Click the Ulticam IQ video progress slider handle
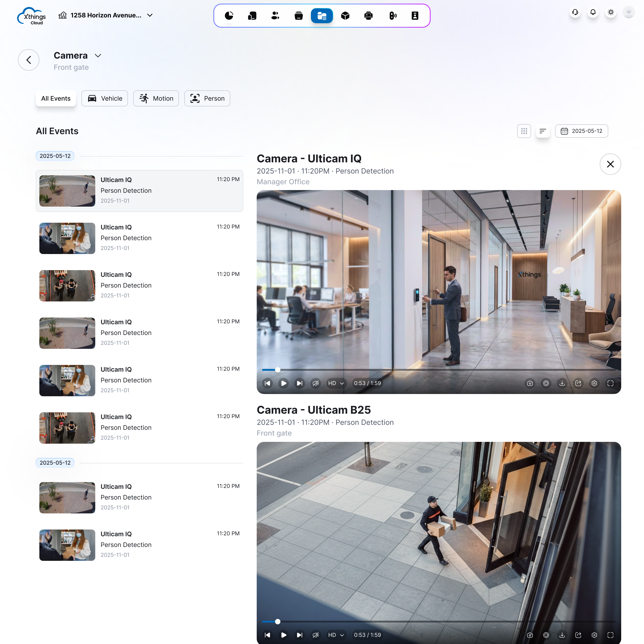This screenshot has width=644, height=644. [277, 370]
